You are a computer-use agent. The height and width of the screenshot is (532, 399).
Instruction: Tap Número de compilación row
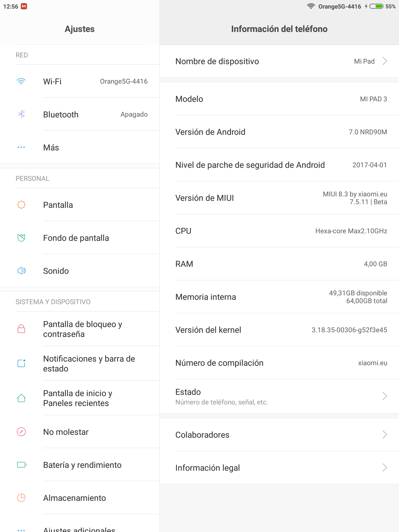click(x=279, y=363)
